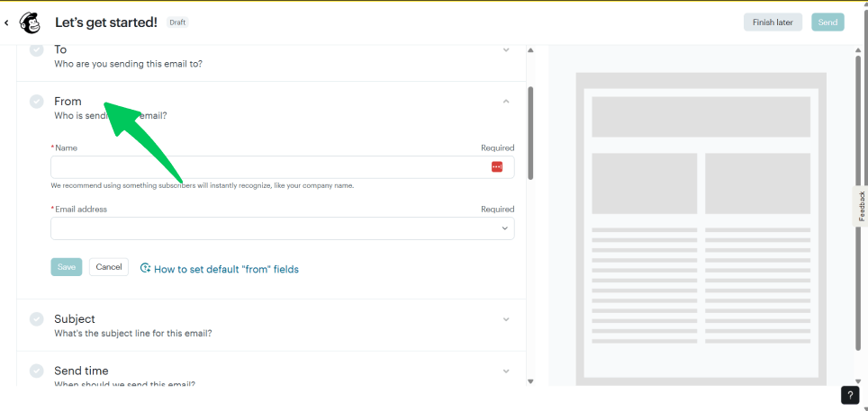Image resolution: width=868 pixels, height=411 pixels.
Task: Open the Feedback side tab
Action: click(x=861, y=206)
